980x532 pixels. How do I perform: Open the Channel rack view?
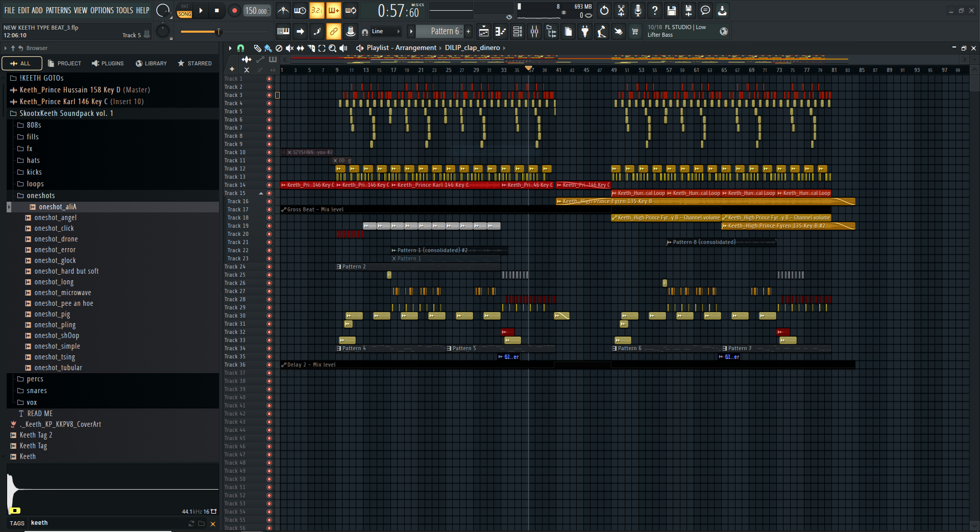pos(518,32)
